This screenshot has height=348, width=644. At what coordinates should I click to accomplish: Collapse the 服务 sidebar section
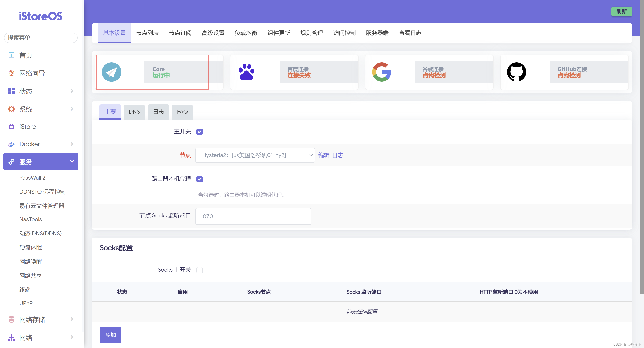point(72,162)
